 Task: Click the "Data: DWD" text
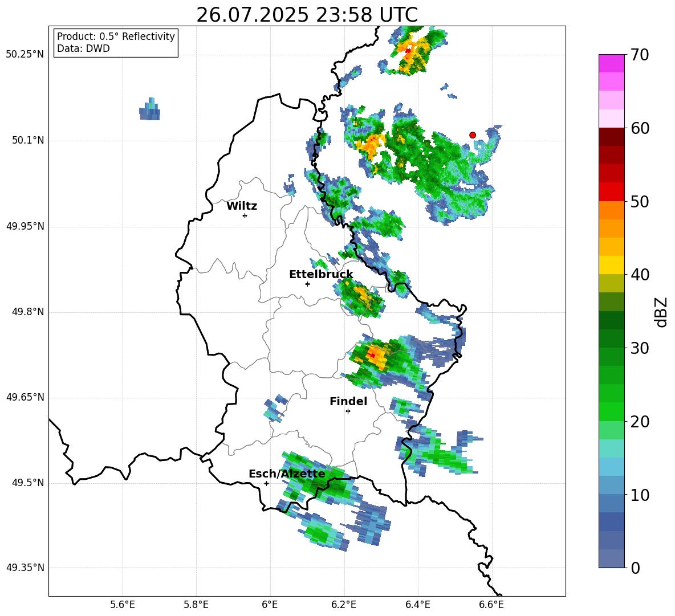coord(83,48)
